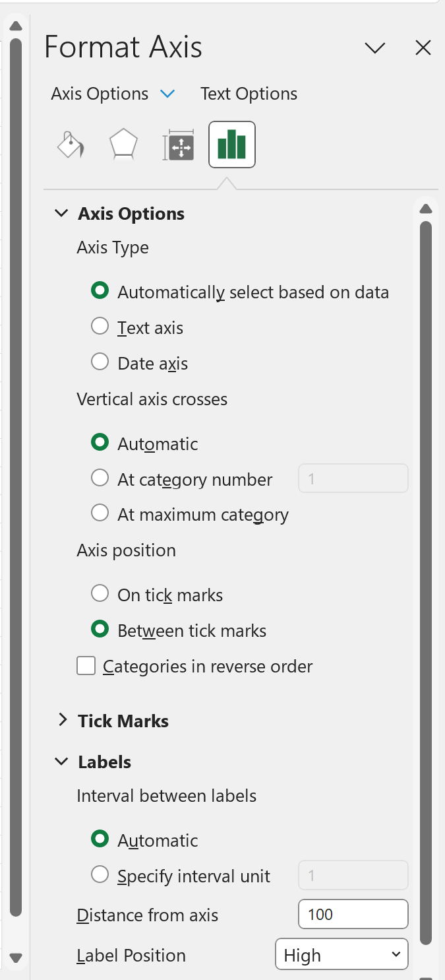
Task: Collapse the Labels section
Action: (61, 762)
